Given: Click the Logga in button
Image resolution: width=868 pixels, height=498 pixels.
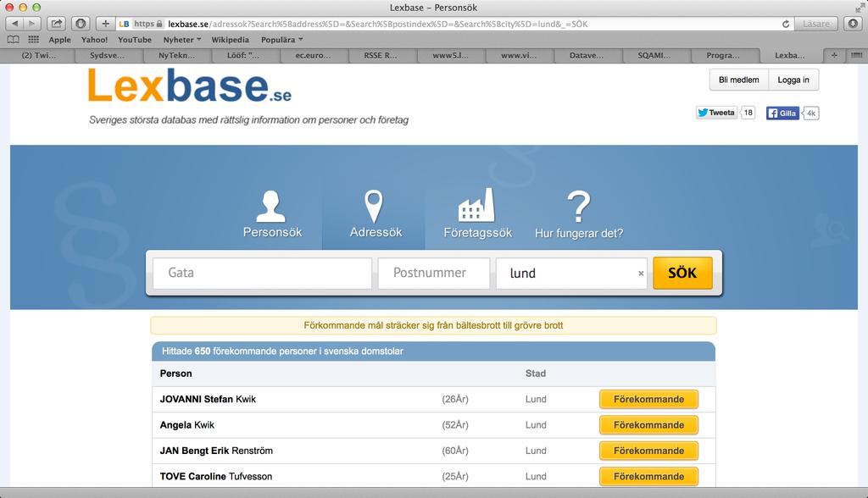Looking at the screenshot, I should [793, 80].
